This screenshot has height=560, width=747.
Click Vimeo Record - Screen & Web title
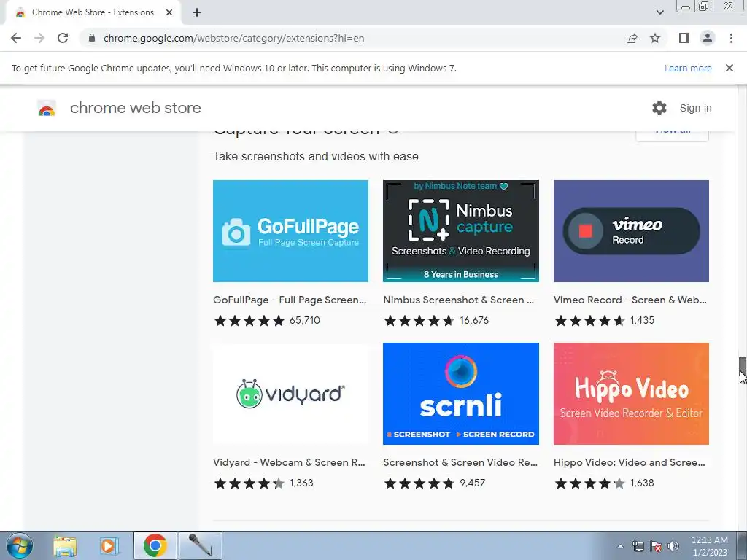[x=630, y=300]
